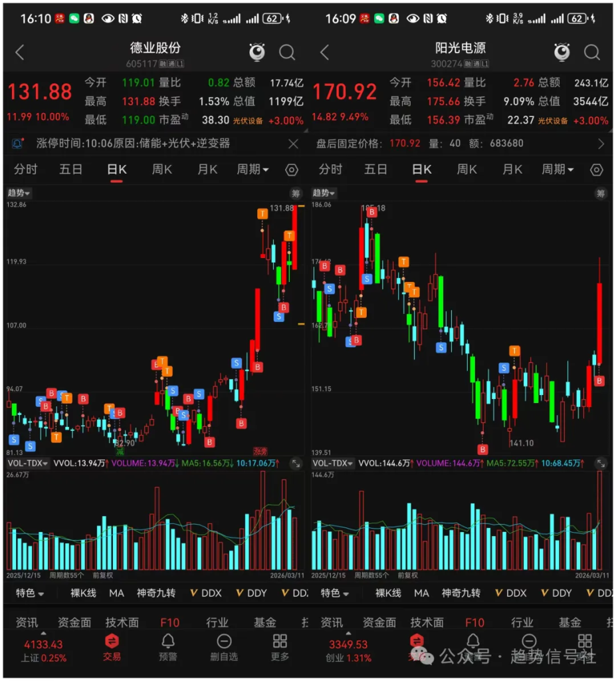
Task: Enable the MA moving average indicator
Action: tap(117, 593)
